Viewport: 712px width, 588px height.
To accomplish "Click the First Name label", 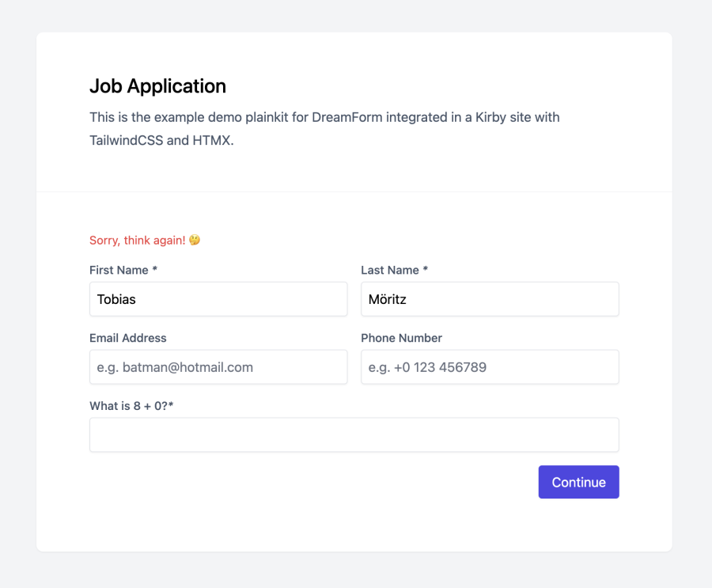I will (119, 270).
